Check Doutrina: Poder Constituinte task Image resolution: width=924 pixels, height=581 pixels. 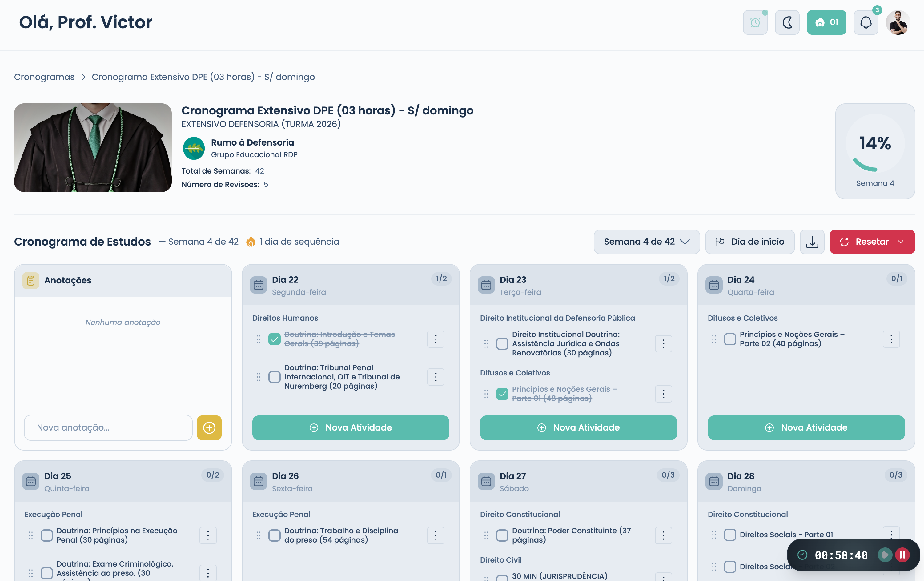tap(502, 535)
